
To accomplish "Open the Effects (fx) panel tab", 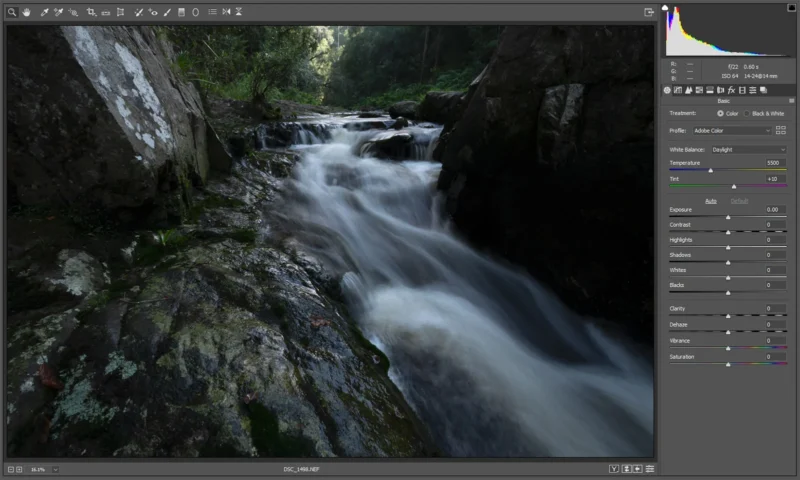I will pyautogui.click(x=732, y=90).
